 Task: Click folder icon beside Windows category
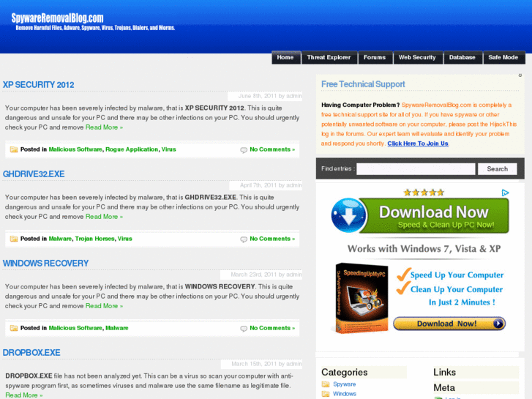pyautogui.click(x=326, y=394)
